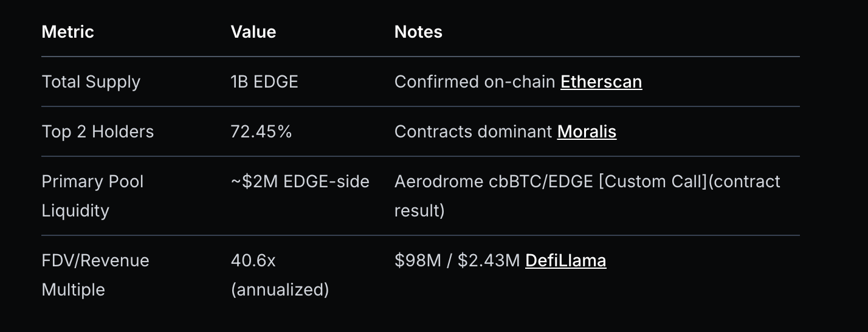
Task: Click the 72.45% value
Action: 261,131
